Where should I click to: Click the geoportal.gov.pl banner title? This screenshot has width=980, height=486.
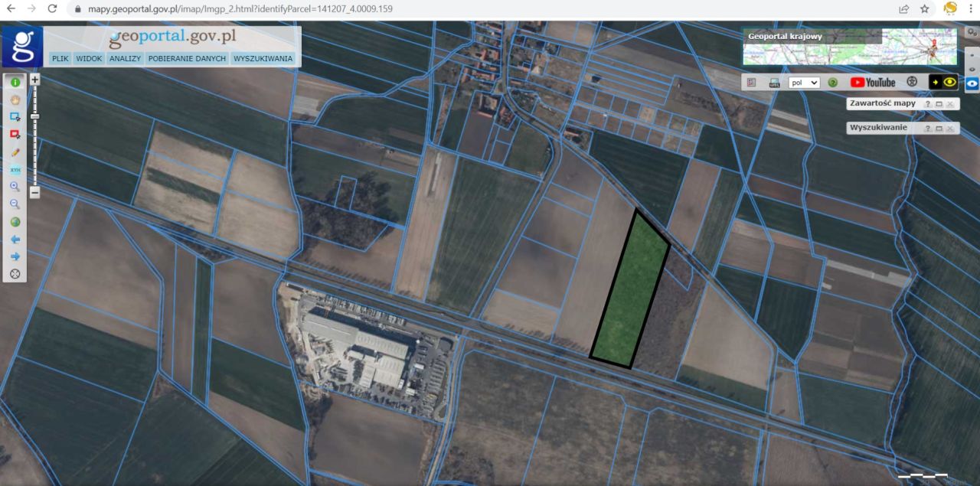point(172,37)
